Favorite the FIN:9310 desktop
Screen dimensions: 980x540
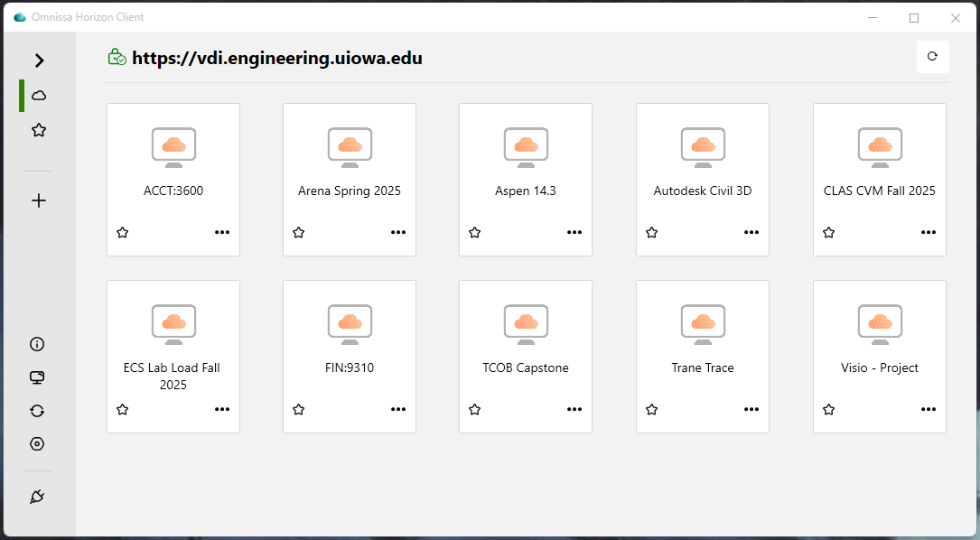[299, 409]
